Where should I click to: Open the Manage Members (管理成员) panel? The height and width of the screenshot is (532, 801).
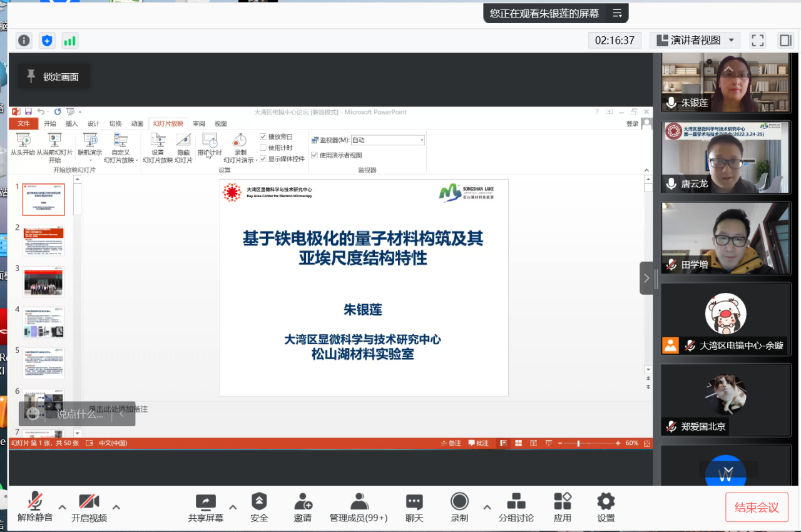pyautogui.click(x=359, y=502)
